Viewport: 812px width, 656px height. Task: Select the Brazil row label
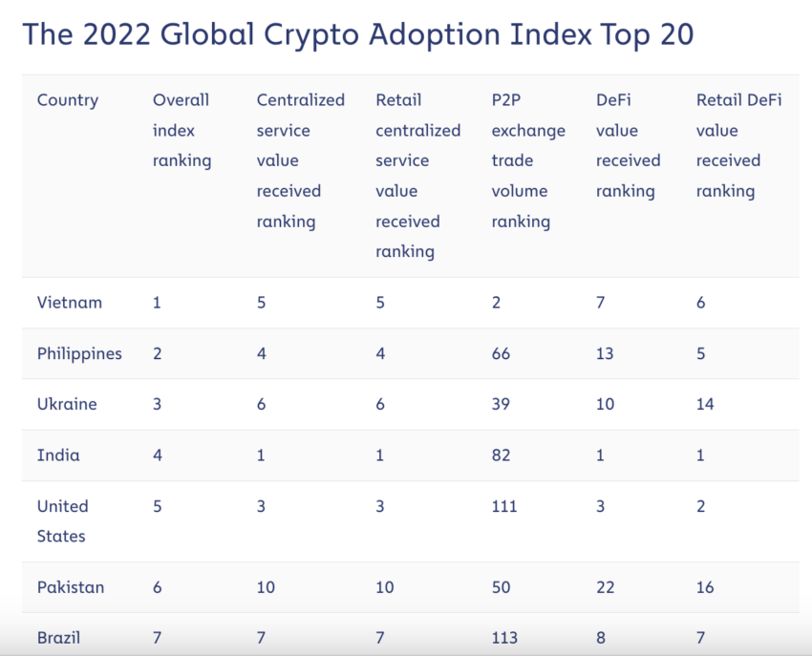[58, 638]
